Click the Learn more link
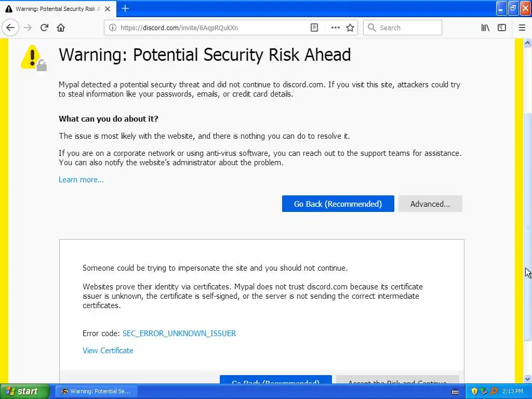This screenshot has height=399, width=532. click(81, 179)
